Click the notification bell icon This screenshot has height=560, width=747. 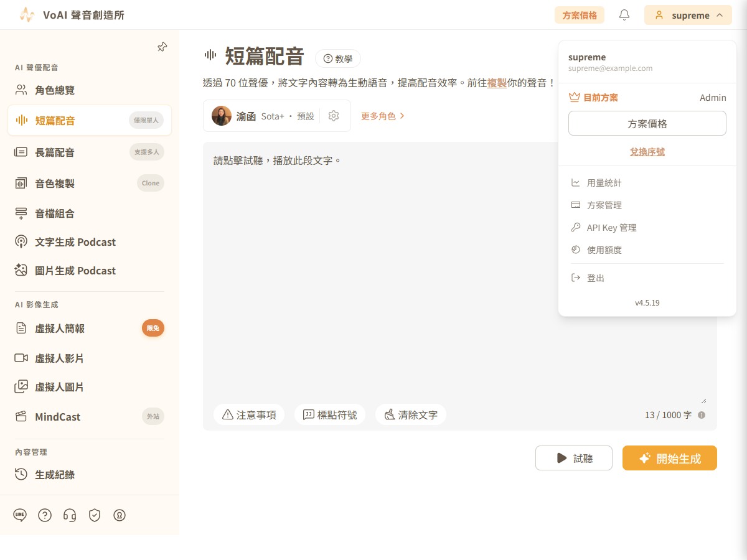624,15
